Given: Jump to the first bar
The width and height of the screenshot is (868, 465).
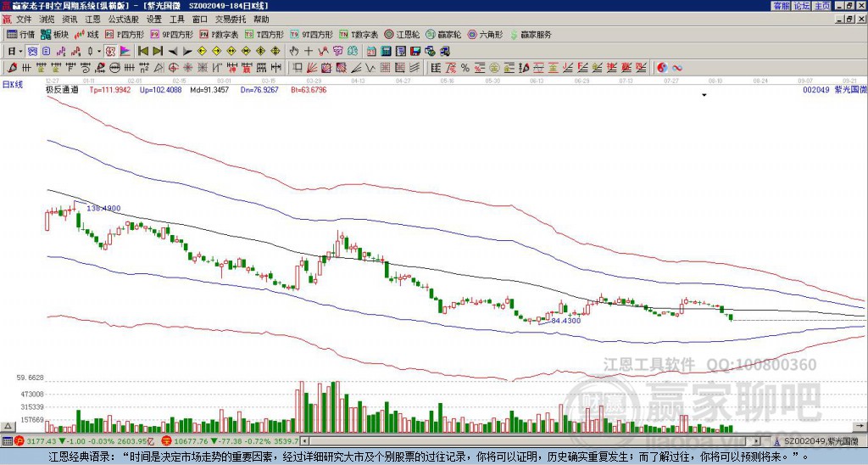Looking at the screenshot, I should (143, 52).
